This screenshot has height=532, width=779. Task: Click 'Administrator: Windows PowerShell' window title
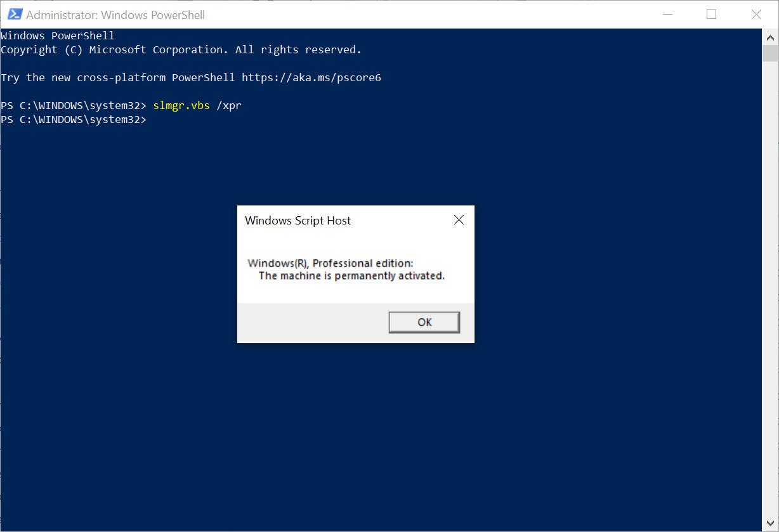(115, 15)
